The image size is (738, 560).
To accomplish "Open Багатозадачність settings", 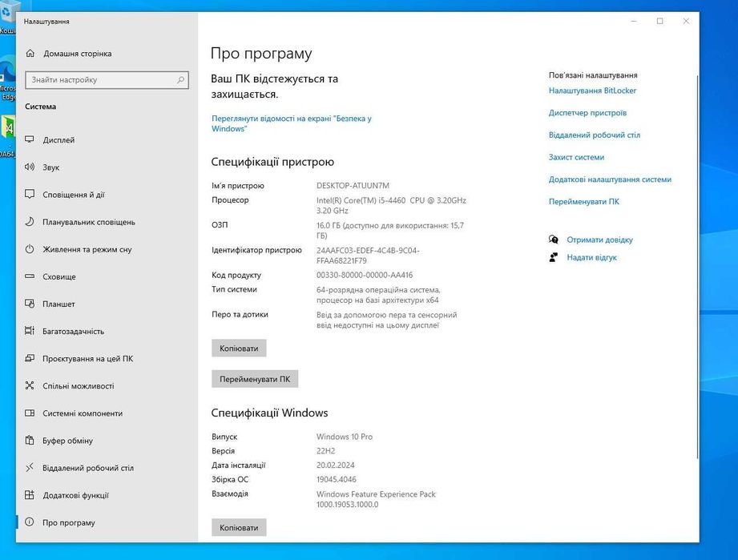I will [74, 332].
